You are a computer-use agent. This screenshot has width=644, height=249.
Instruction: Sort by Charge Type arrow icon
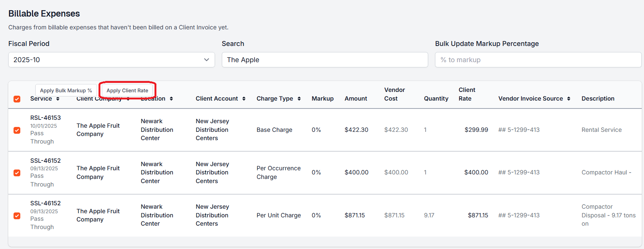pos(299,99)
